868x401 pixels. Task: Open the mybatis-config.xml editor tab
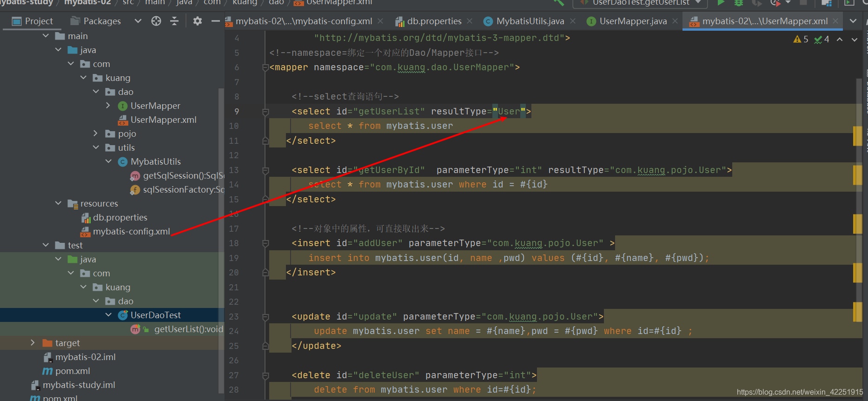click(x=304, y=21)
